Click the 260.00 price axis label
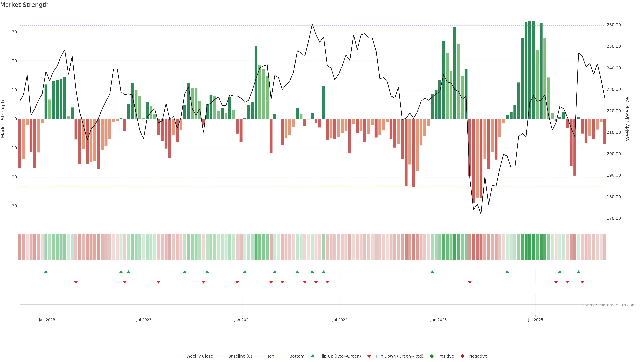The image size is (644, 362). click(613, 25)
